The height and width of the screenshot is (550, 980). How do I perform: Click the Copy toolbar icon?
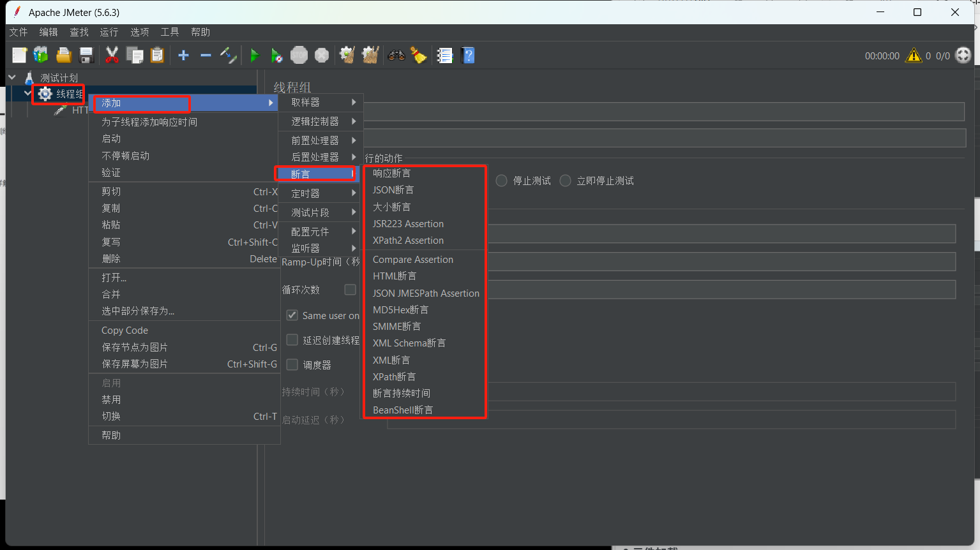click(135, 56)
